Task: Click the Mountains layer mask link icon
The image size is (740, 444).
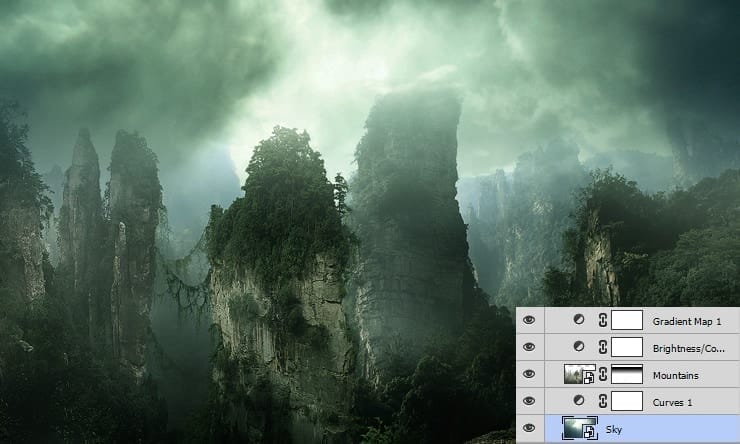Action: tap(603, 374)
